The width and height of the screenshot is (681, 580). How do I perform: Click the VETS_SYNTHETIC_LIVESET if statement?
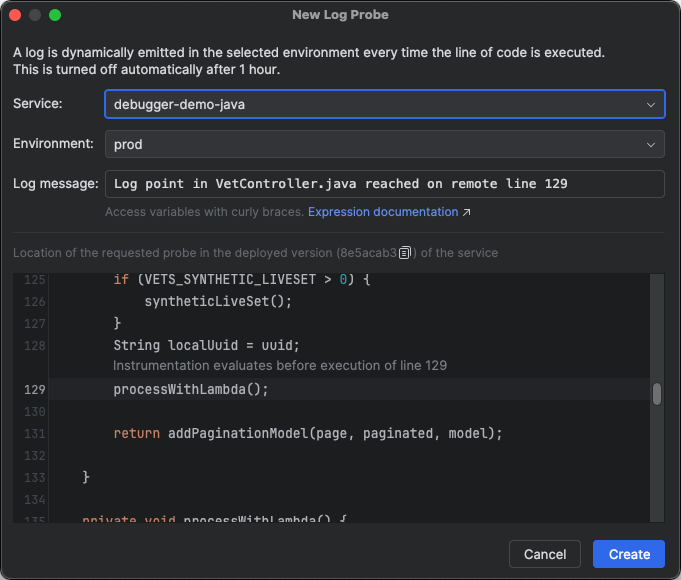pyautogui.click(x=241, y=280)
